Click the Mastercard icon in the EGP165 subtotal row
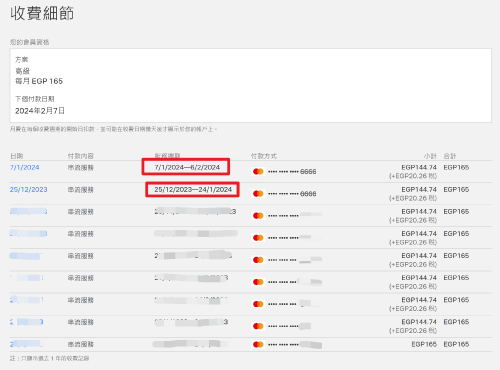The image size is (500, 370). (x=258, y=344)
